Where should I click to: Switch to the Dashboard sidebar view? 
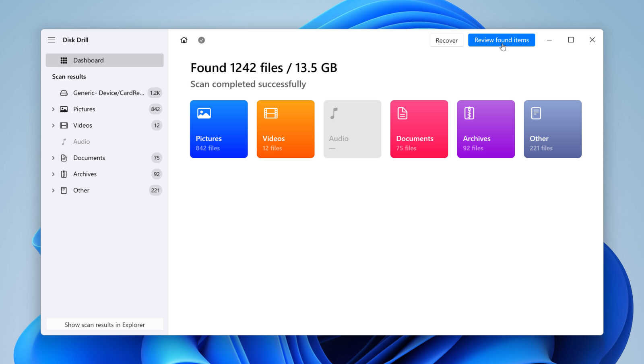[x=89, y=60]
